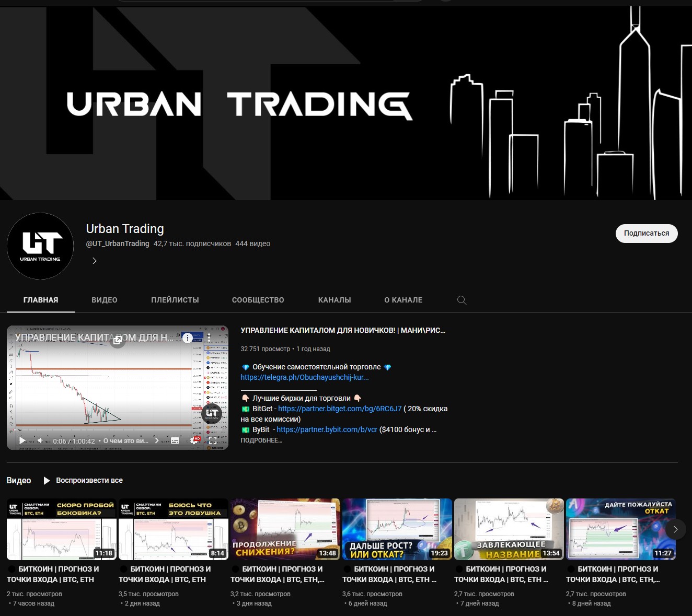Click the UT watermark in player
The height and width of the screenshot is (616, 692).
pos(212,413)
